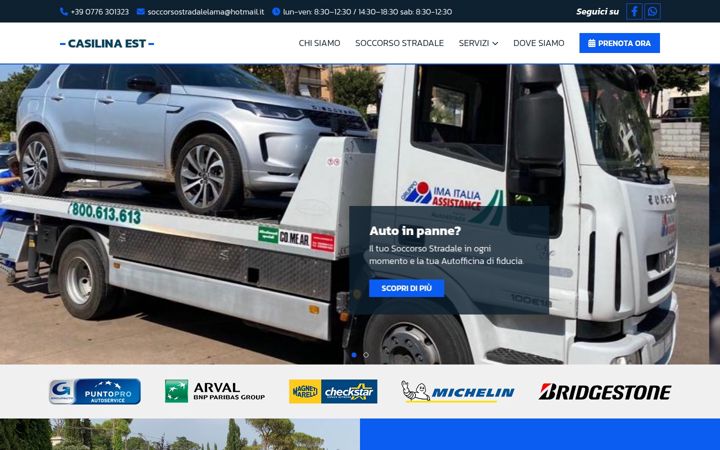
Task: Expand the Servizi dropdown chevron
Action: click(495, 44)
